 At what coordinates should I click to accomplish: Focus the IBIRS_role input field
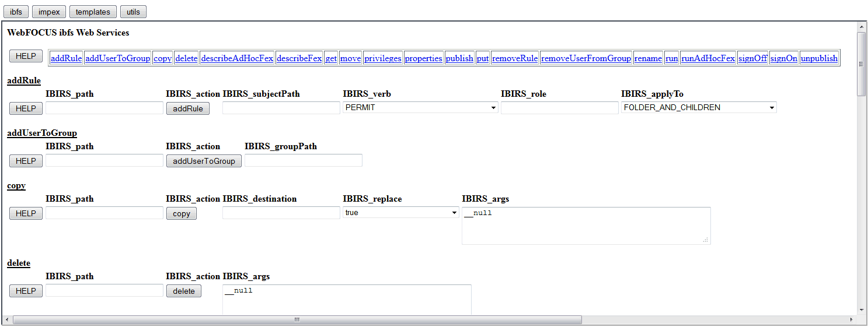click(x=560, y=108)
